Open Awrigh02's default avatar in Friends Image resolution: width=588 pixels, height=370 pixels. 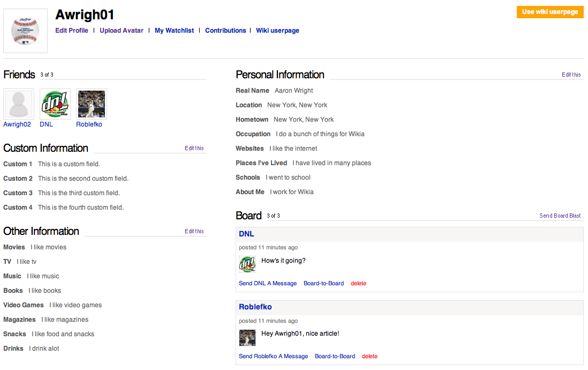tap(19, 104)
